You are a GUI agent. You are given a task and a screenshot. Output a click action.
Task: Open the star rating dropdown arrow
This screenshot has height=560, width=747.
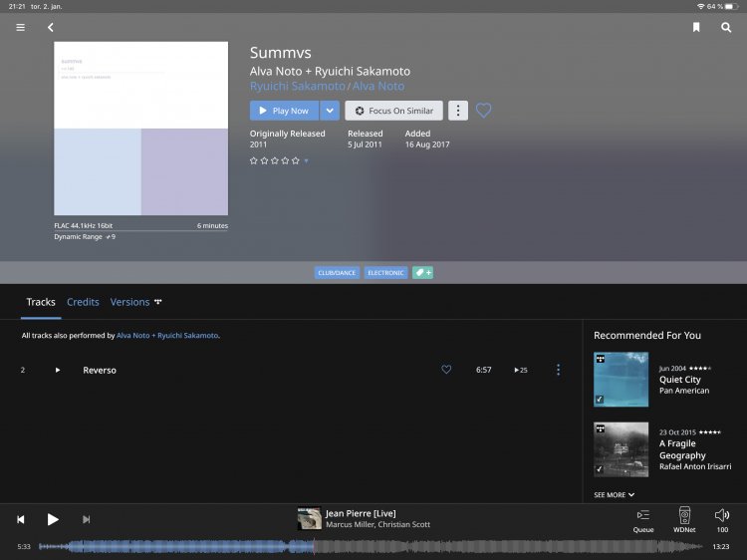click(306, 160)
